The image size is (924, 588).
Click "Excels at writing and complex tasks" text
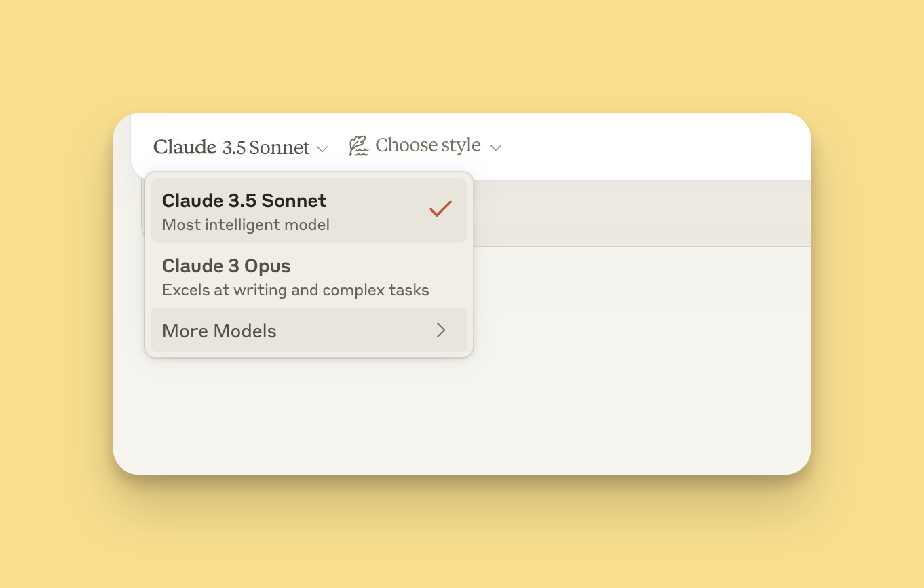[x=295, y=291]
